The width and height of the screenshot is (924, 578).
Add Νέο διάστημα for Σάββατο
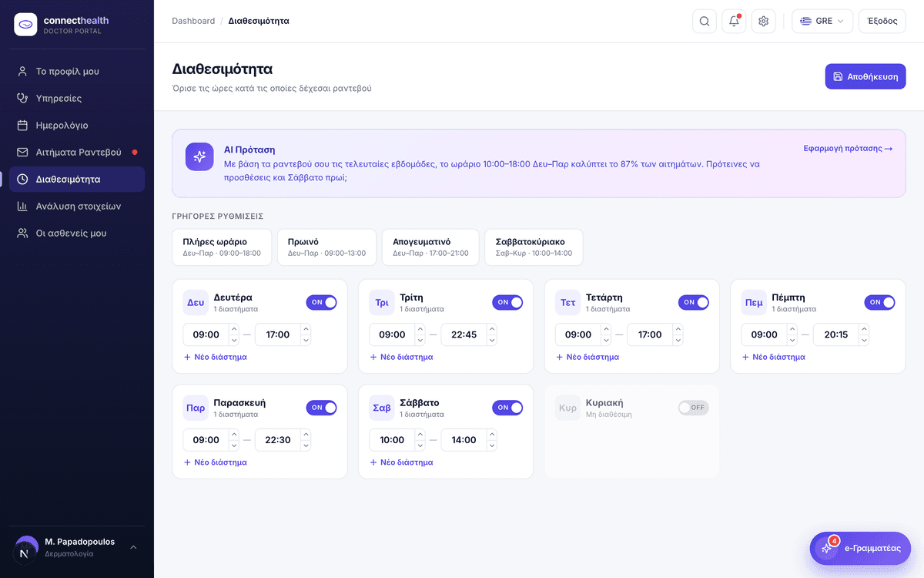click(402, 462)
